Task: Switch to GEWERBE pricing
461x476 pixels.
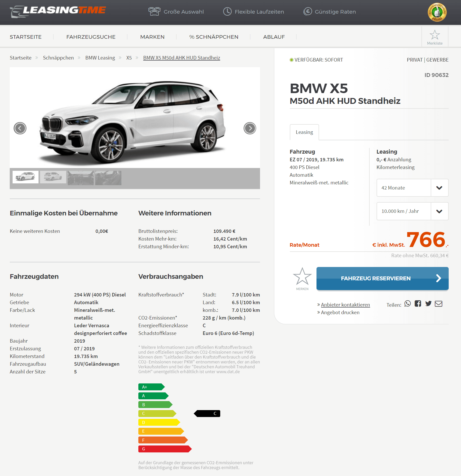Action: pos(437,60)
